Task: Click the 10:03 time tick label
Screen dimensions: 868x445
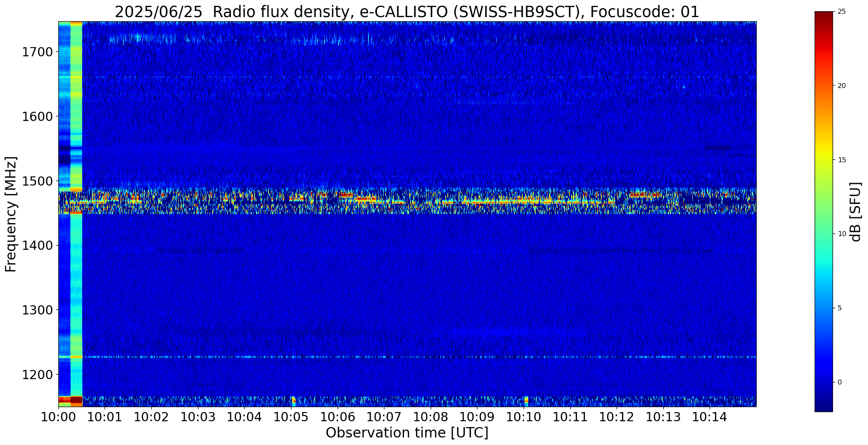Action: (198, 417)
